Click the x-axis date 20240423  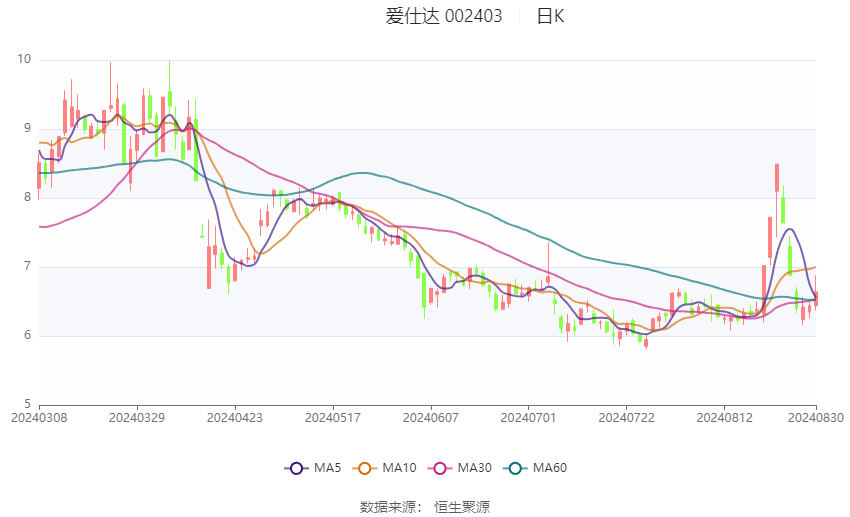click(x=235, y=418)
